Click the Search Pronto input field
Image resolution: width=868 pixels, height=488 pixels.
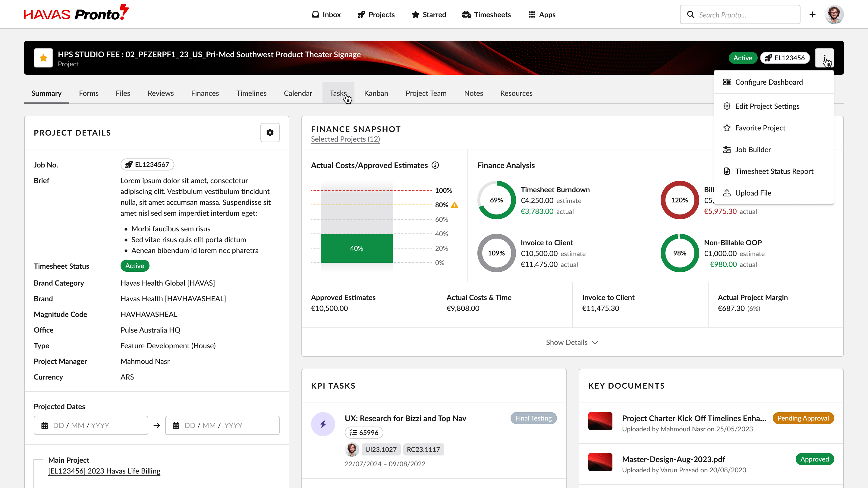(x=740, y=14)
